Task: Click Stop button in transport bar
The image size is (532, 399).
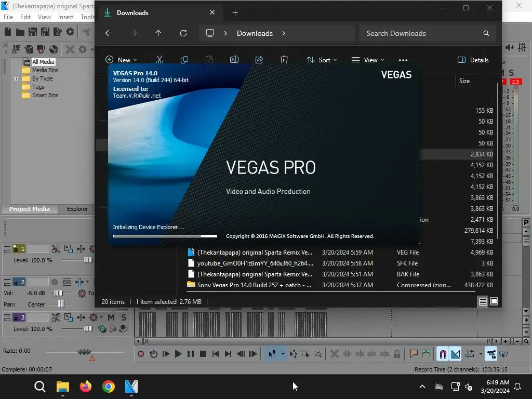Action: pos(203,354)
